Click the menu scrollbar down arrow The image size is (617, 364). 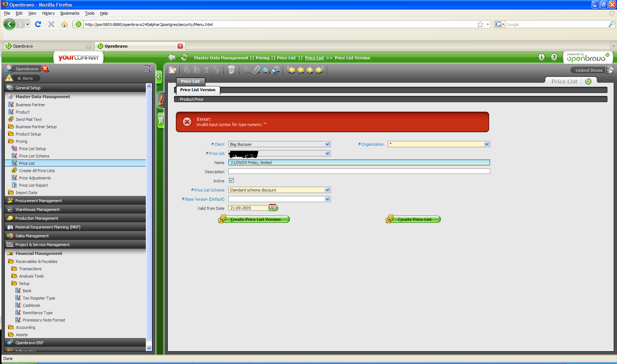[x=149, y=348]
